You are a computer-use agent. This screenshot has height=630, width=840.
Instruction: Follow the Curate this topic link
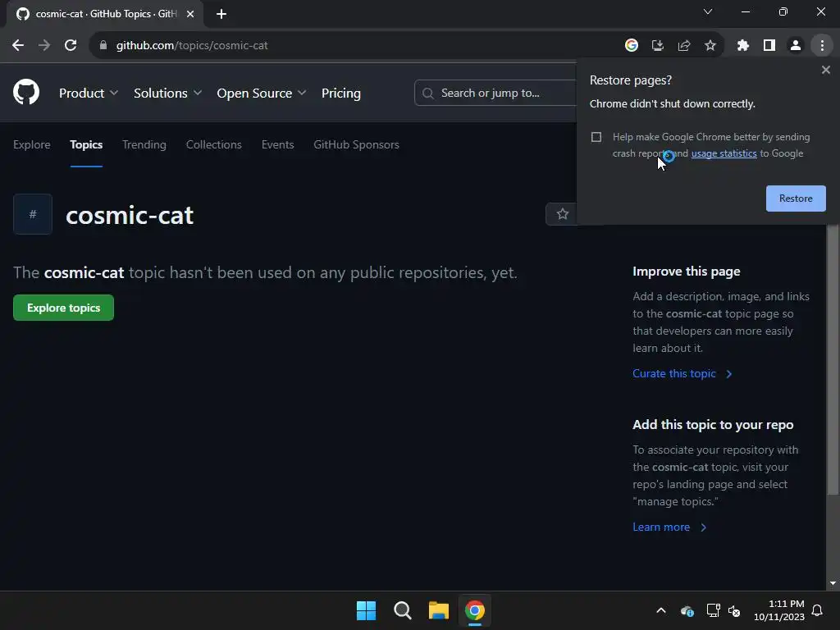click(682, 374)
